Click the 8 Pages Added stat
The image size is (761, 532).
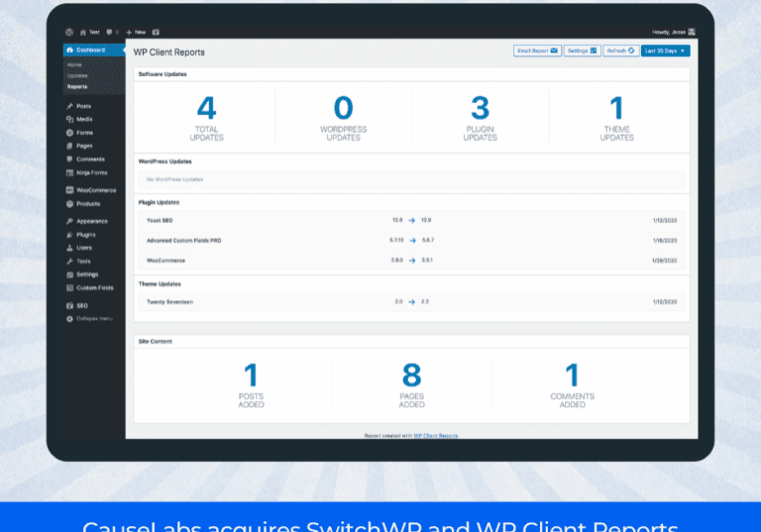coord(411,385)
